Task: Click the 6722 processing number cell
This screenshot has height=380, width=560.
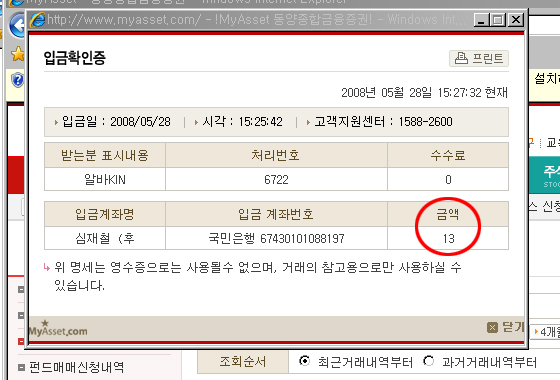Action: (x=276, y=179)
